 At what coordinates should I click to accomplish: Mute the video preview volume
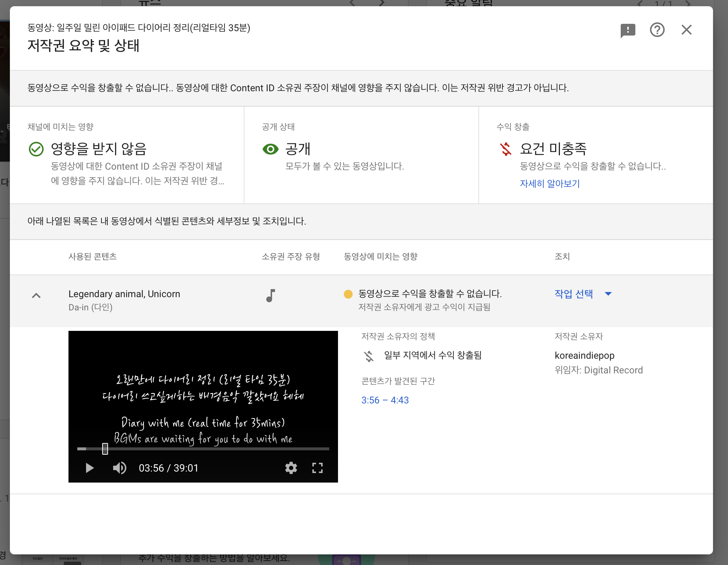click(x=119, y=468)
